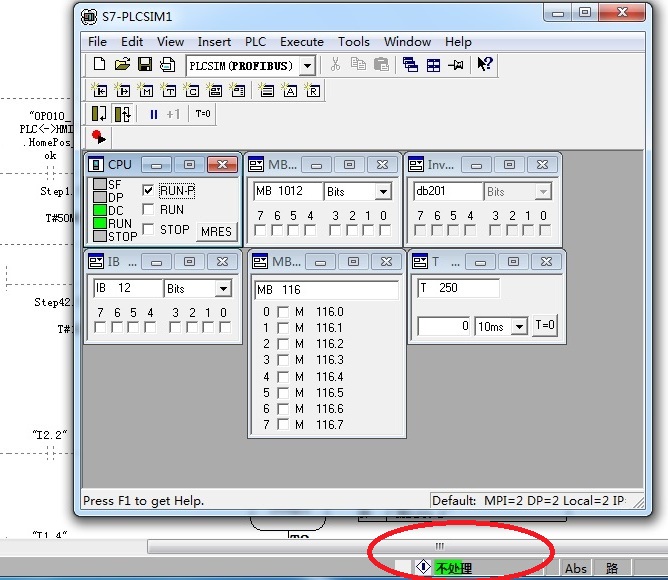Pause the simulation with the pause icon
Screen dimensions: 668x580
[154, 114]
